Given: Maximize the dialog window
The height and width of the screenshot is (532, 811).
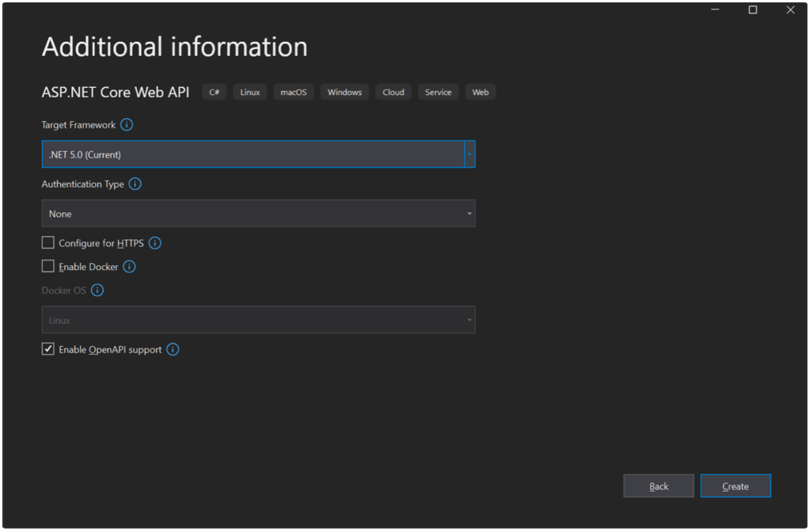Looking at the screenshot, I should pos(752,10).
